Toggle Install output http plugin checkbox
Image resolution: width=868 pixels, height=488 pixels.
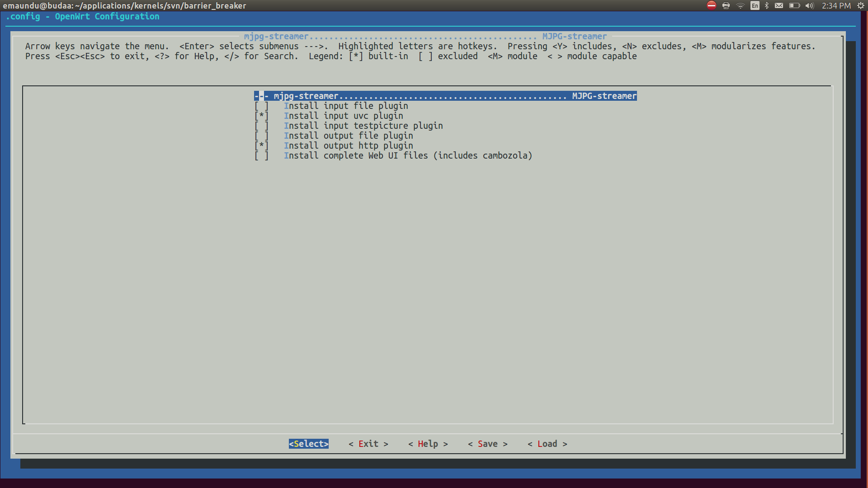click(x=261, y=145)
